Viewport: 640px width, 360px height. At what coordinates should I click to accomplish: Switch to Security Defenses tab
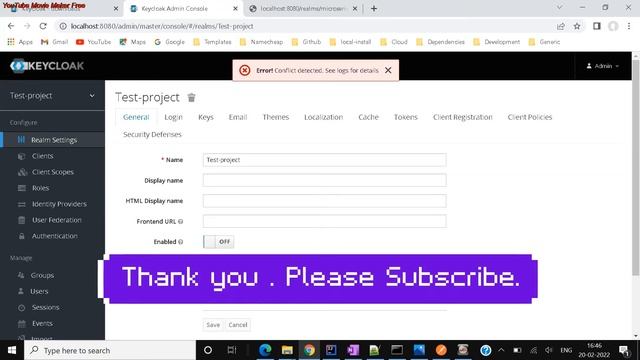pyautogui.click(x=152, y=134)
